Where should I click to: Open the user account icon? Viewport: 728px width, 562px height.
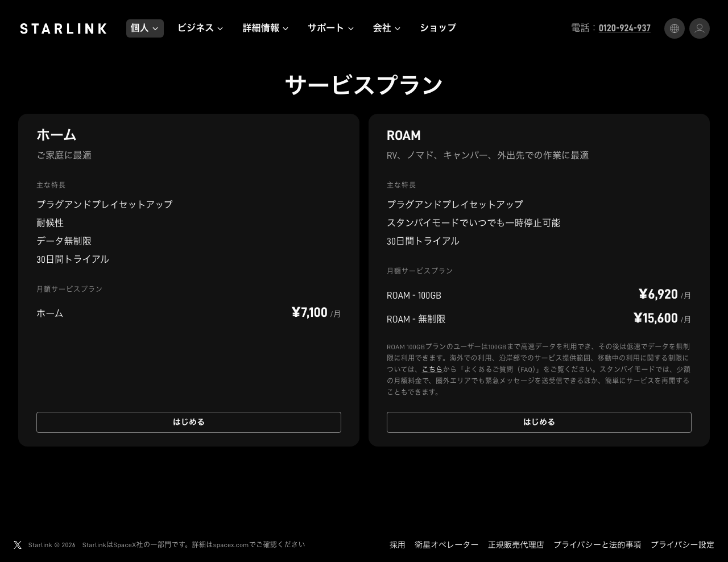pyautogui.click(x=700, y=28)
